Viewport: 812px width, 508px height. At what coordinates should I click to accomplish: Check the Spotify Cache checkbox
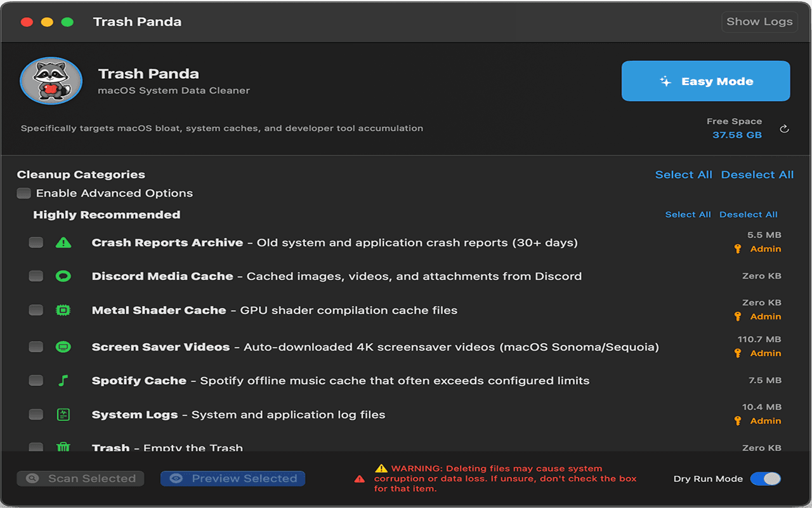click(36, 381)
